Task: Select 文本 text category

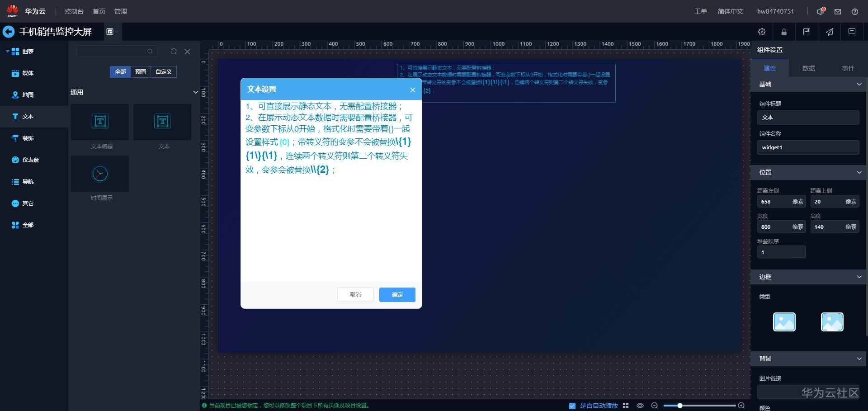Action: [34, 117]
